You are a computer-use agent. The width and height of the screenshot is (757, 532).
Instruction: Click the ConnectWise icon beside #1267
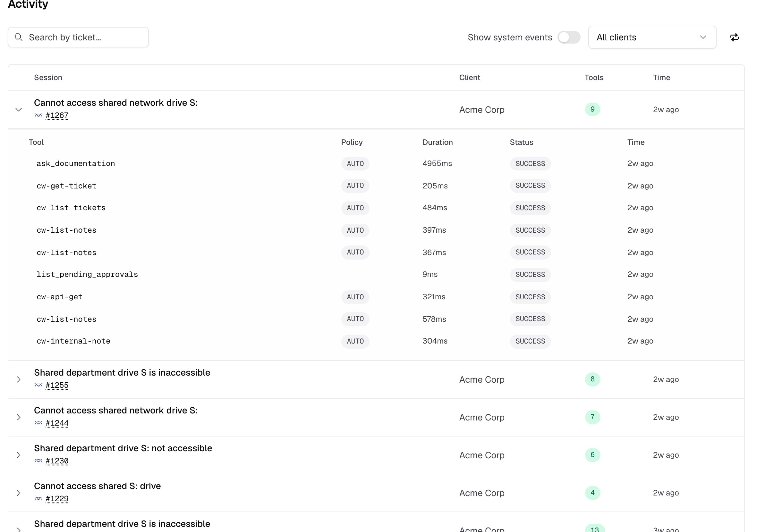pos(38,115)
